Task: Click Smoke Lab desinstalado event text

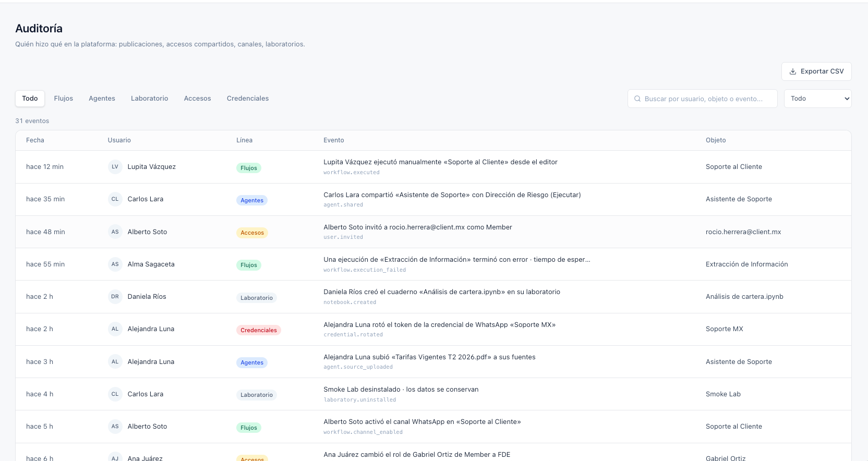Action: click(x=401, y=390)
